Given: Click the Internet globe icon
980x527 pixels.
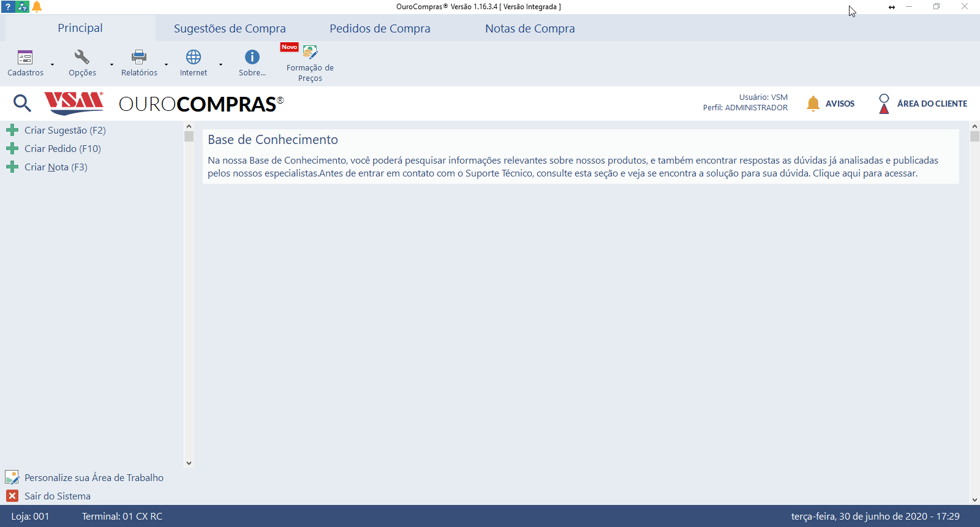Looking at the screenshot, I should click(194, 58).
